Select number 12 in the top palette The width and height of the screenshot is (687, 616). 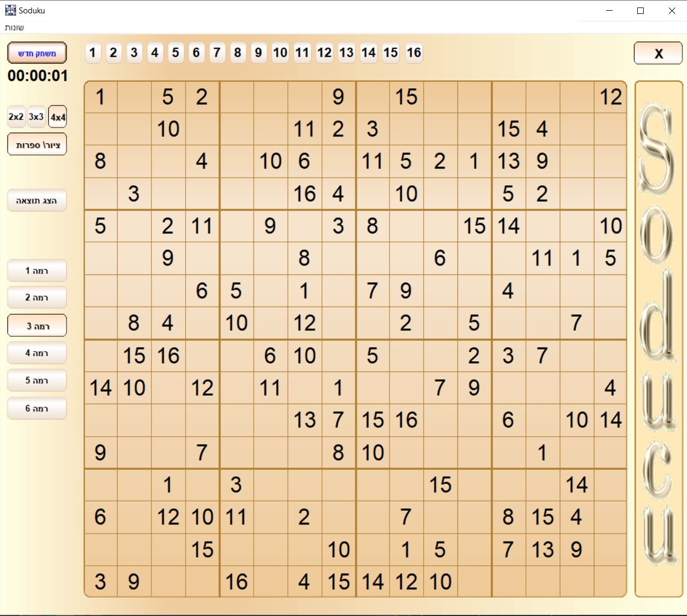point(325,52)
